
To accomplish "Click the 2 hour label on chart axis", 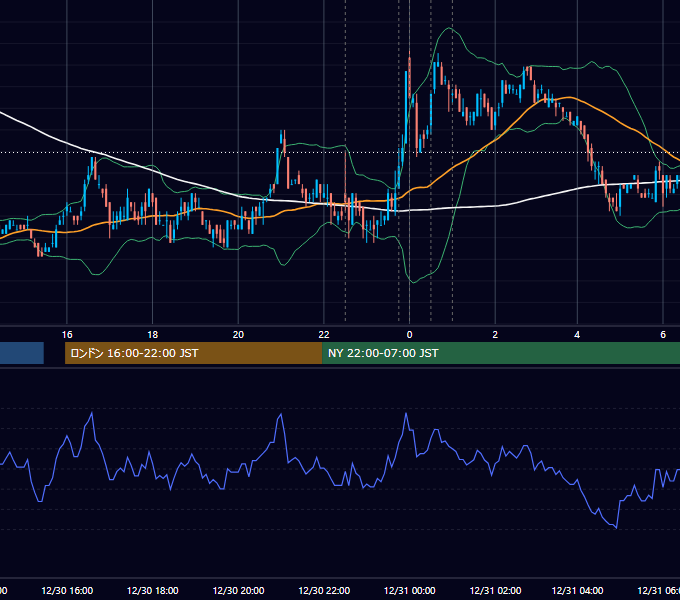I will [x=495, y=335].
